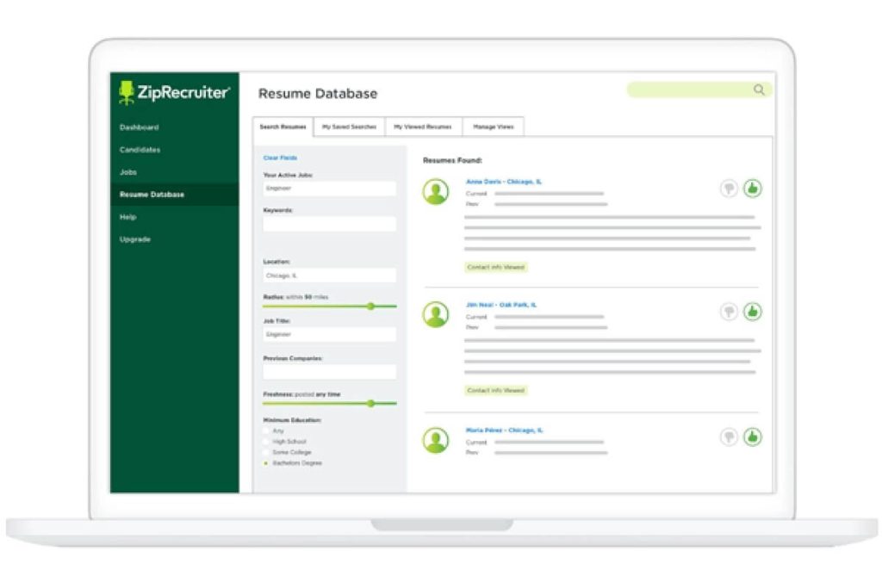Open Maria Pérez's profile avatar
This screenshot has height=588, width=882.
(435, 439)
